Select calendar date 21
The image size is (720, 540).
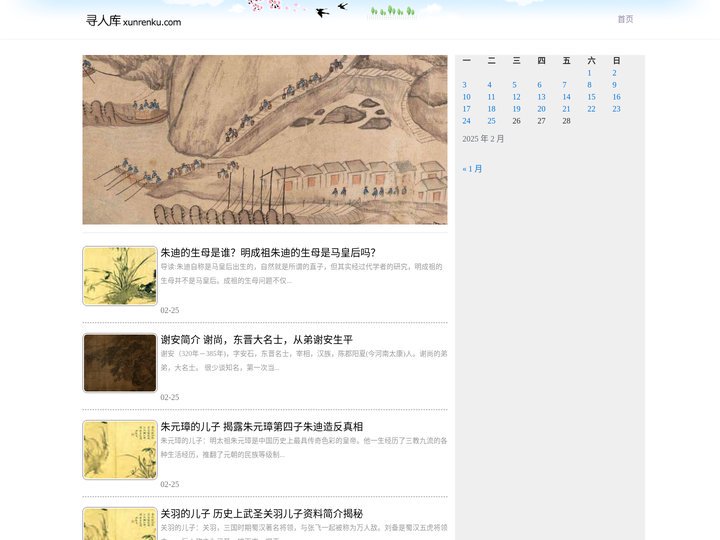coord(567,109)
